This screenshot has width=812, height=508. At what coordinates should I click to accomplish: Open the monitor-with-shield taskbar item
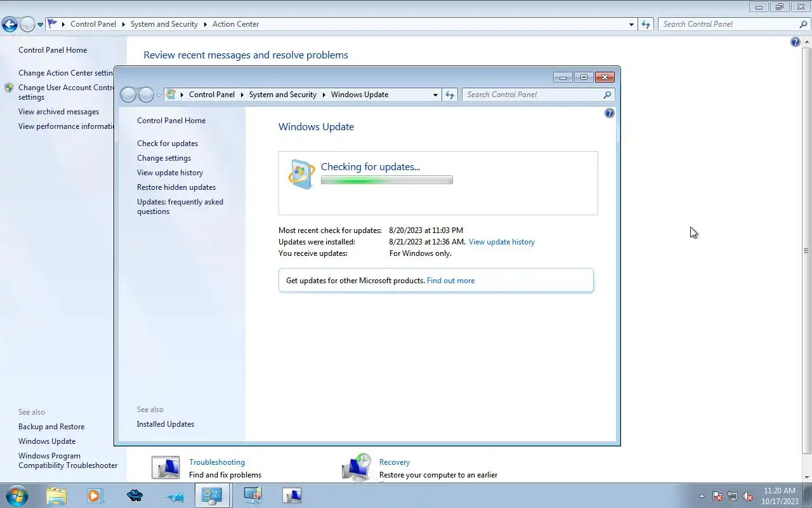(x=252, y=495)
